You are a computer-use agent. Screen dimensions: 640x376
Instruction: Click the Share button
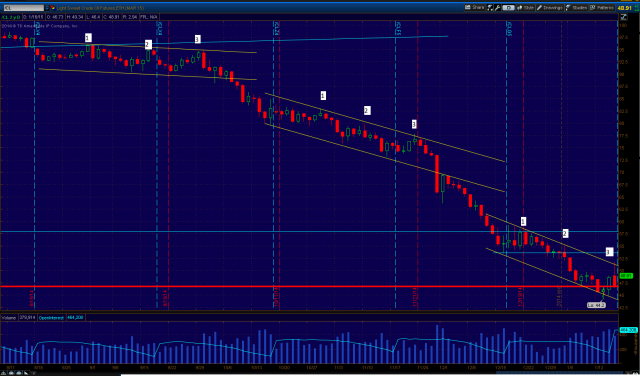(474, 7)
